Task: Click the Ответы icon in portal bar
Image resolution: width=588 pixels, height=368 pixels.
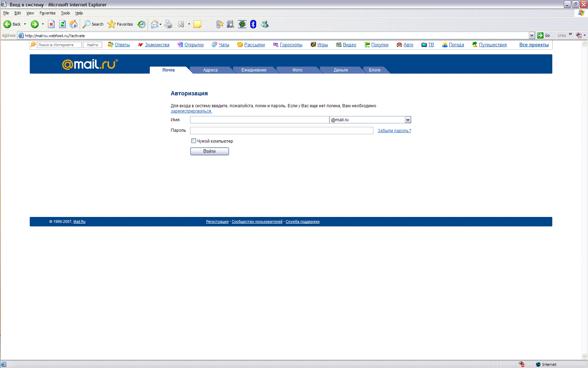Action: click(x=111, y=45)
